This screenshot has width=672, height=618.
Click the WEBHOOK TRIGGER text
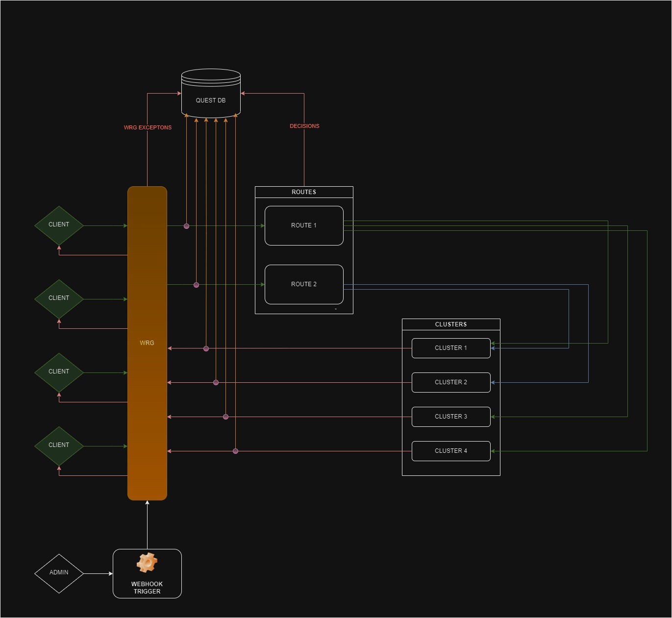click(147, 588)
